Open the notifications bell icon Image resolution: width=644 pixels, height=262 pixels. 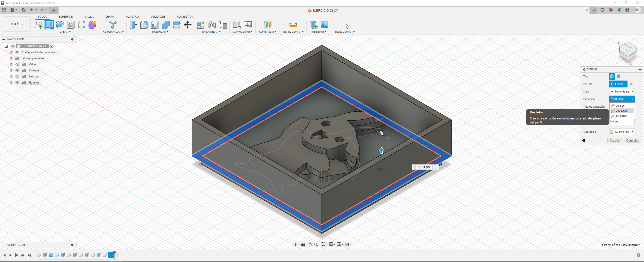pos(619,10)
